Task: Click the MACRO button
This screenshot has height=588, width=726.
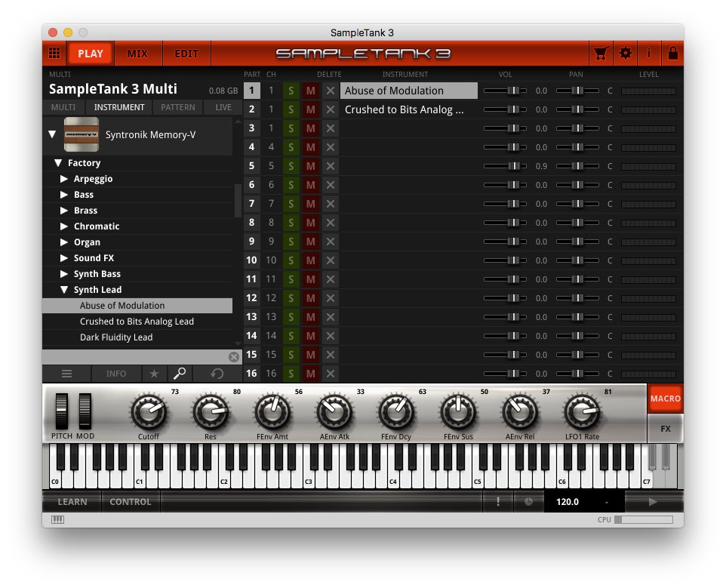Action: (666, 399)
